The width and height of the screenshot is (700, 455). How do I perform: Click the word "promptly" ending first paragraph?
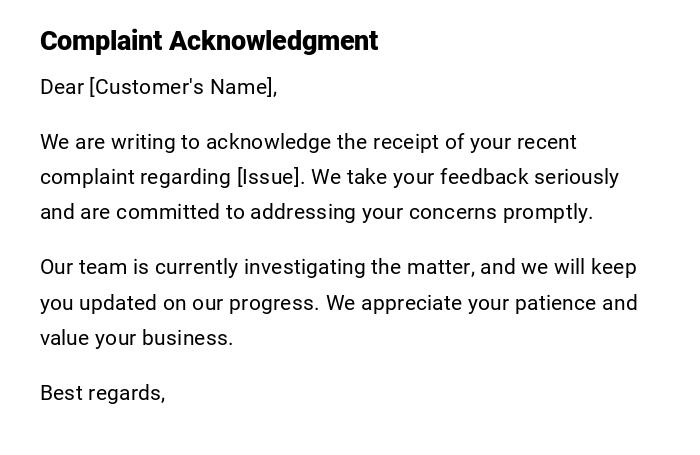click(546, 212)
